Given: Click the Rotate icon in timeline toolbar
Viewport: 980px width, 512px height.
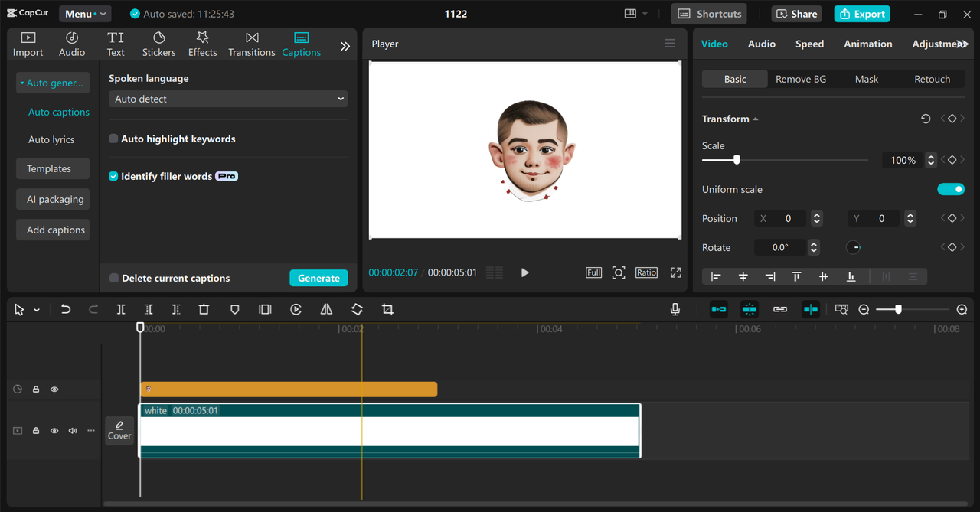Looking at the screenshot, I should [x=357, y=309].
